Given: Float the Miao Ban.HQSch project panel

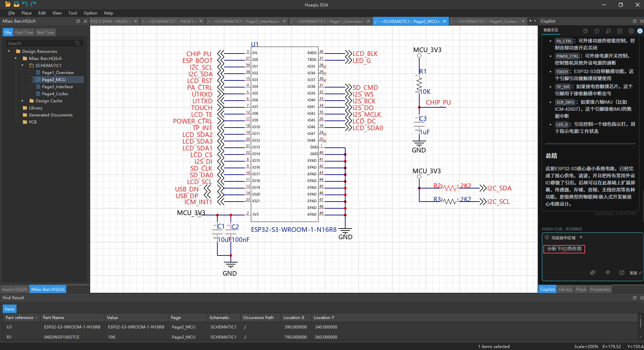Looking at the screenshot, I should click(78, 21).
